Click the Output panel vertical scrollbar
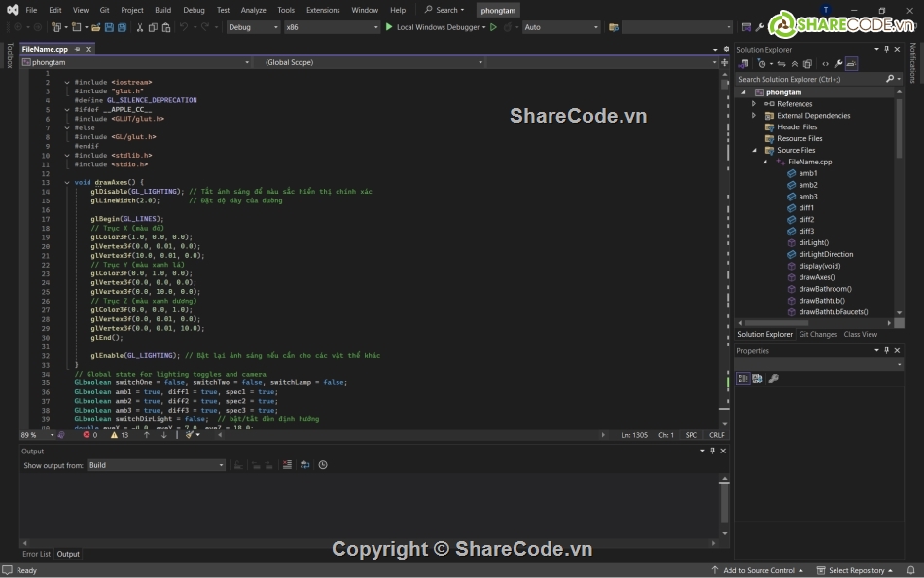 (725, 507)
